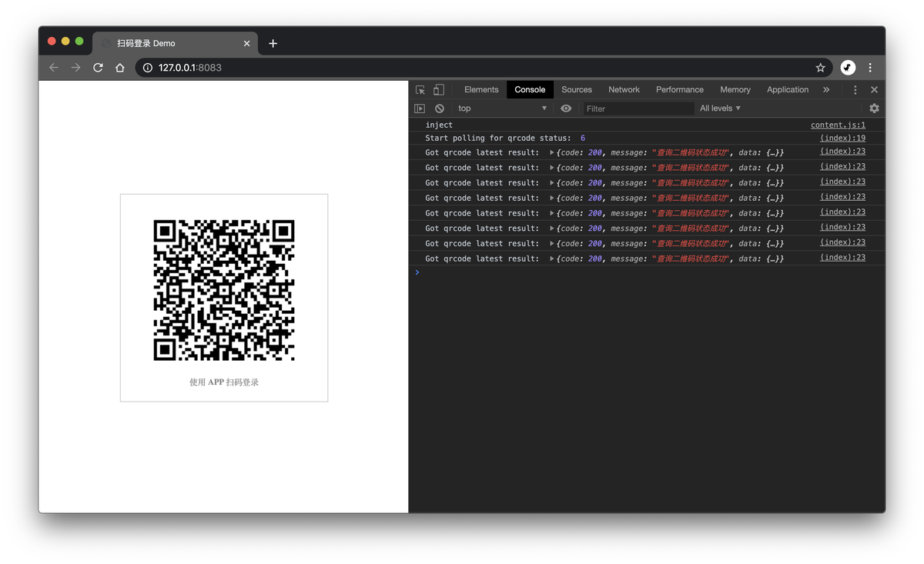The image size is (924, 564).
Task: Show more DevTools tabs
Action: tap(826, 90)
